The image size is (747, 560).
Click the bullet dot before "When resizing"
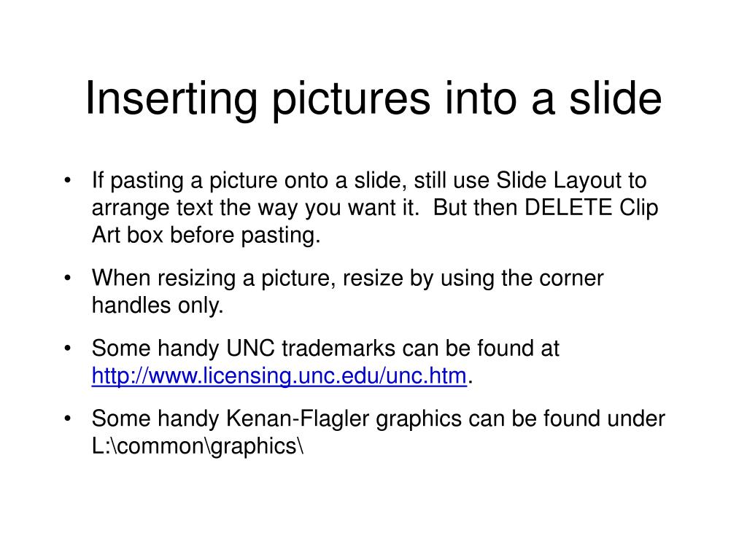click(x=67, y=278)
